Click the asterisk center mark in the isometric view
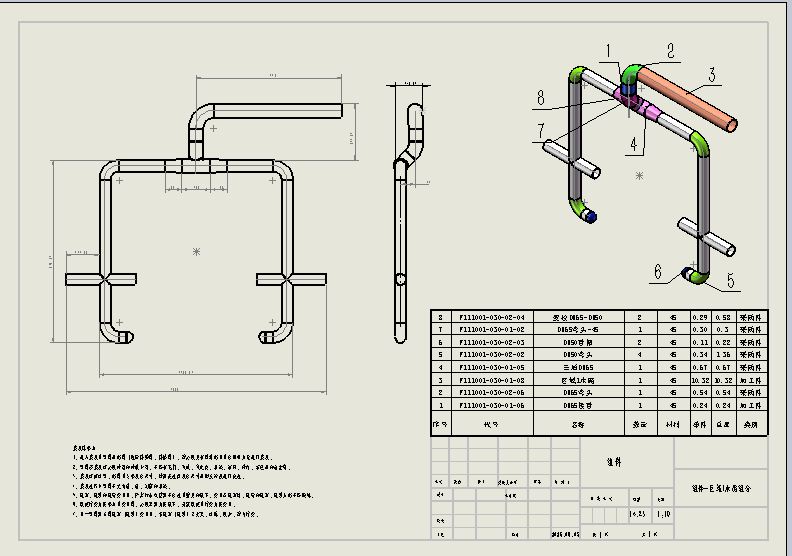This screenshot has width=792, height=556. 639,175
